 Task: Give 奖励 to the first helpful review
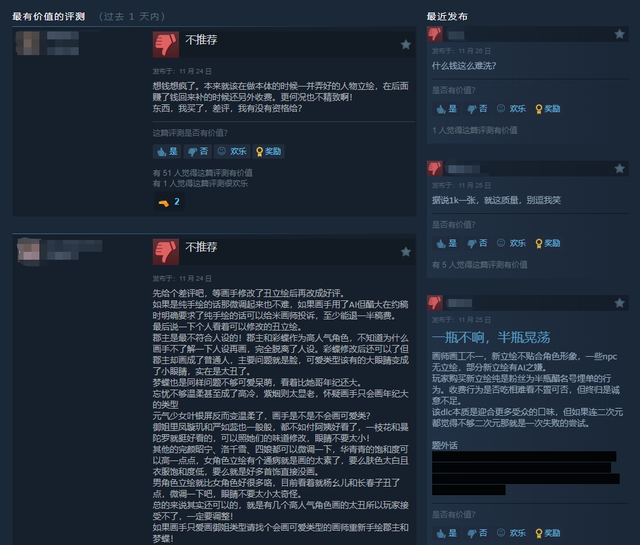point(268,151)
